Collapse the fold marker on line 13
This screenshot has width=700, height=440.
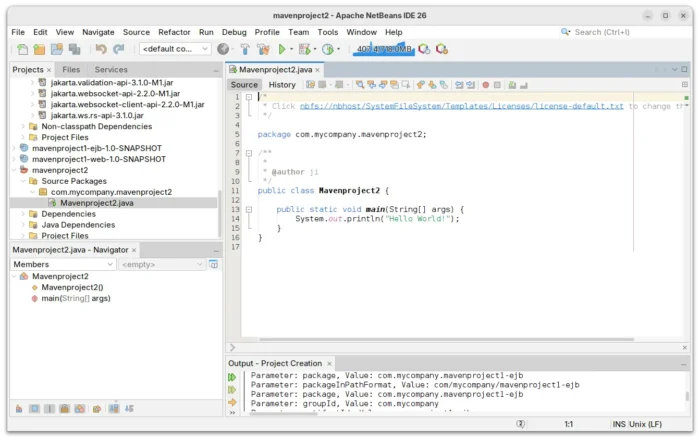[249, 209]
